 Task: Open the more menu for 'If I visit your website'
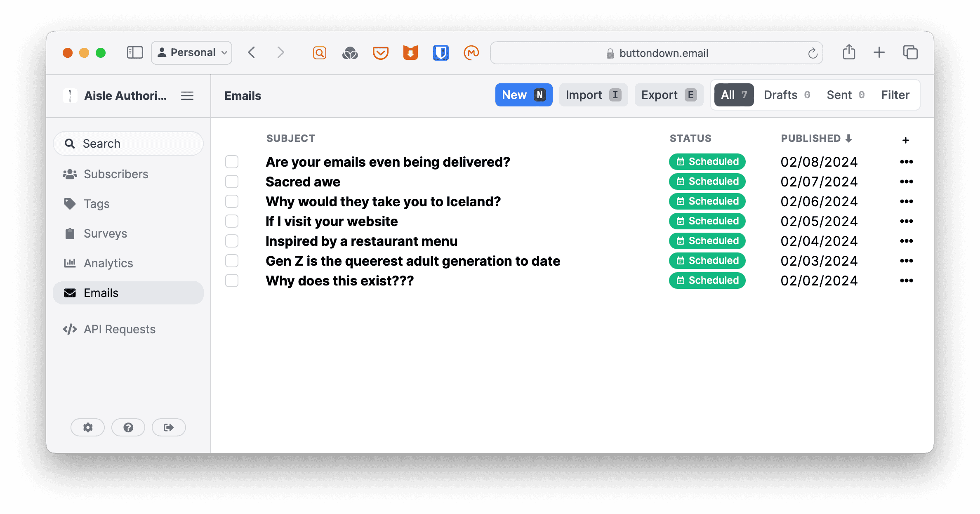click(906, 221)
